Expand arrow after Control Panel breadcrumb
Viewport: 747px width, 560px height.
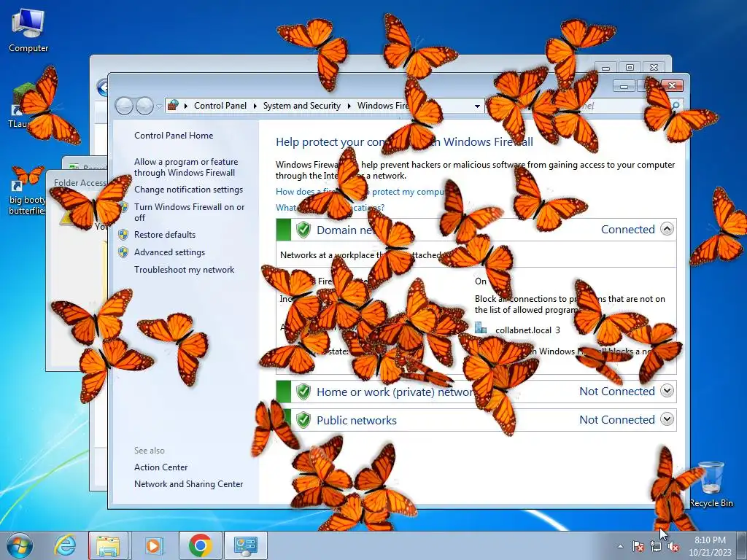pyautogui.click(x=255, y=106)
